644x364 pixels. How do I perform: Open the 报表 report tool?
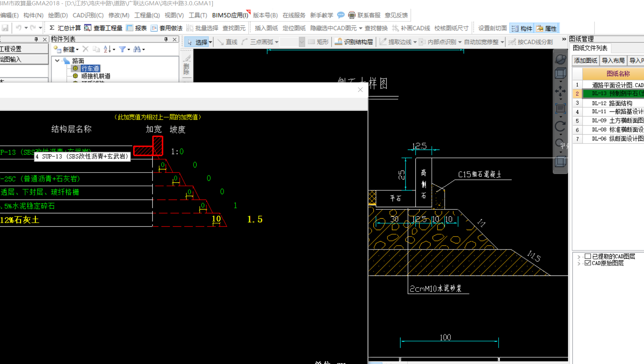point(136,28)
